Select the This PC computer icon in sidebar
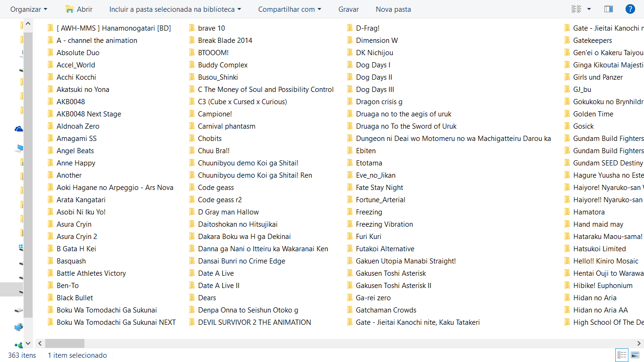This screenshot has width=644, height=362. [19, 148]
